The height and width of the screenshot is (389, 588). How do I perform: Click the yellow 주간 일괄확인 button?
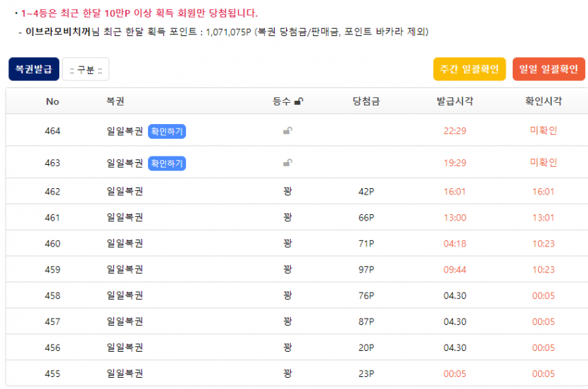[x=469, y=69]
